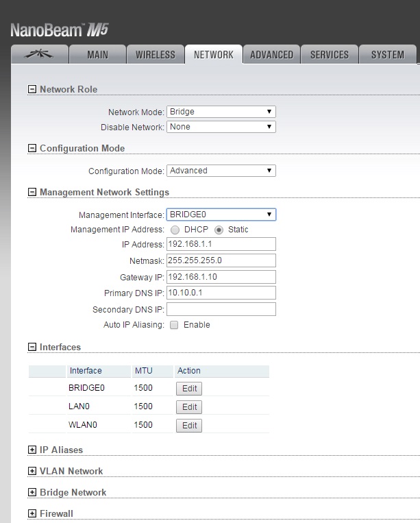Image resolution: width=420 pixels, height=523 pixels.
Task: Expand the Bridge Network section
Action: 32,492
